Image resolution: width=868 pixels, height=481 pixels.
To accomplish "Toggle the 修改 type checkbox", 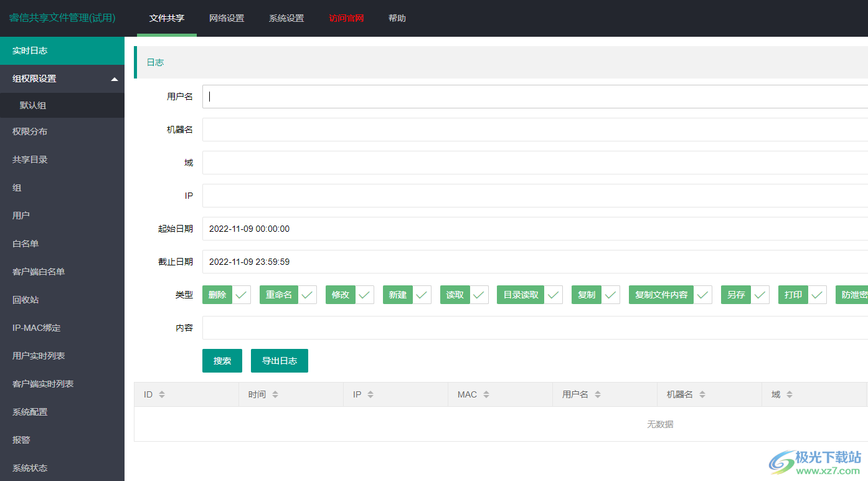I will click(x=350, y=295).
